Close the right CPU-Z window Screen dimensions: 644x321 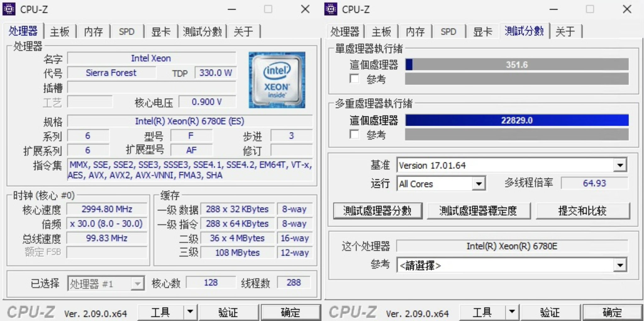[627, 9]
